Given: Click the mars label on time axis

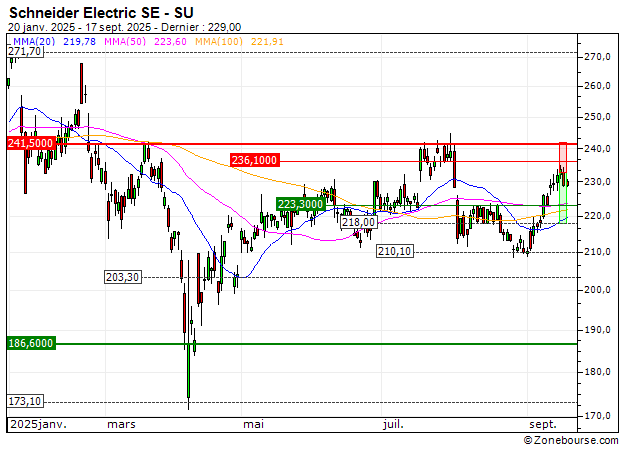Looking at the screenshot, I should pos(121,425).
